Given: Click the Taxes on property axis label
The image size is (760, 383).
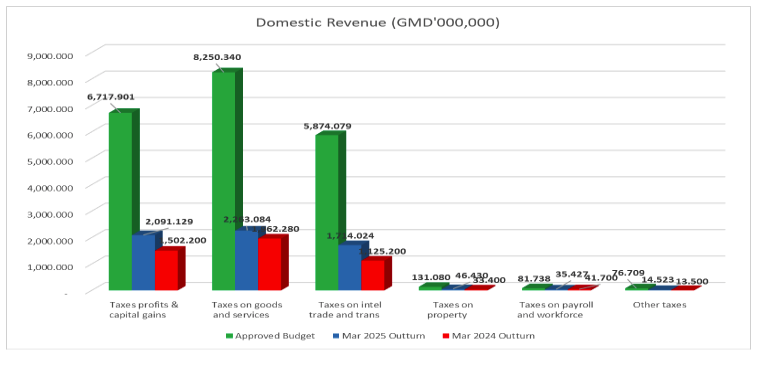Looking at the screenshot, I should coord(450,310).
